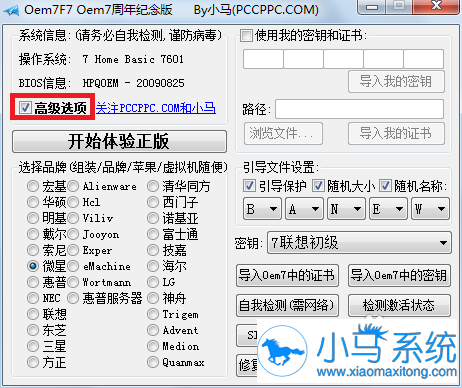
Task: Click the first product key segment field
Action: click(263, 59)
